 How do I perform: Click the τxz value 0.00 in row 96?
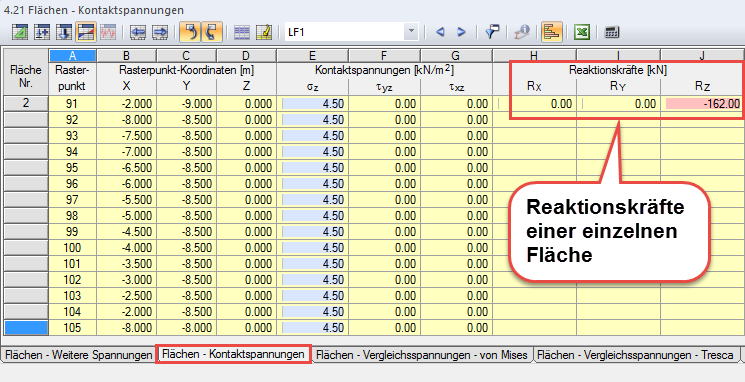coord(456,184)
